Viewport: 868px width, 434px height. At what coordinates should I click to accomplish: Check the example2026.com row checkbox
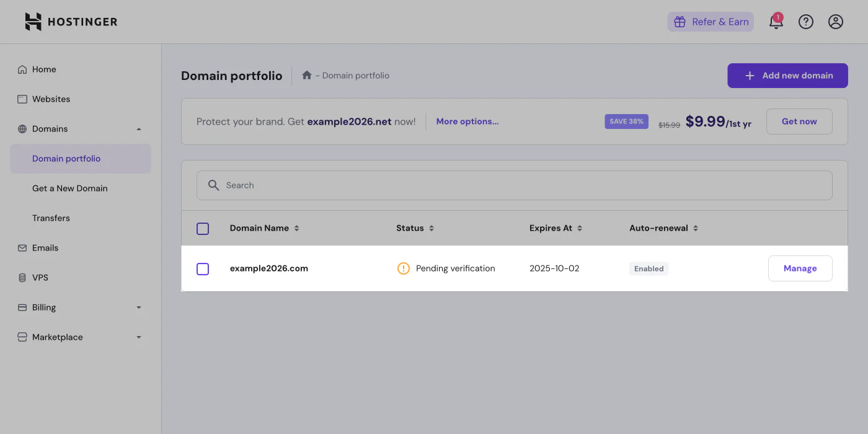[x=203, y=268]
